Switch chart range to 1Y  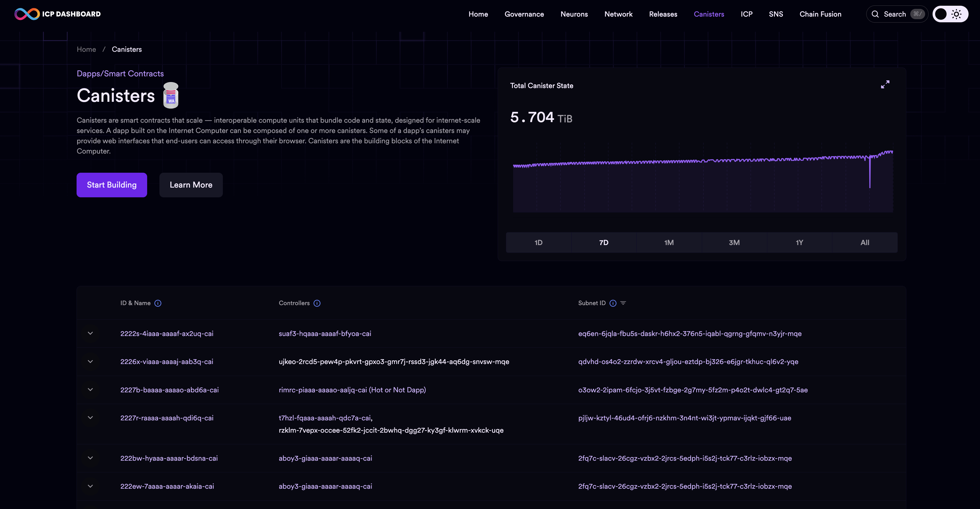click(799, 242)
